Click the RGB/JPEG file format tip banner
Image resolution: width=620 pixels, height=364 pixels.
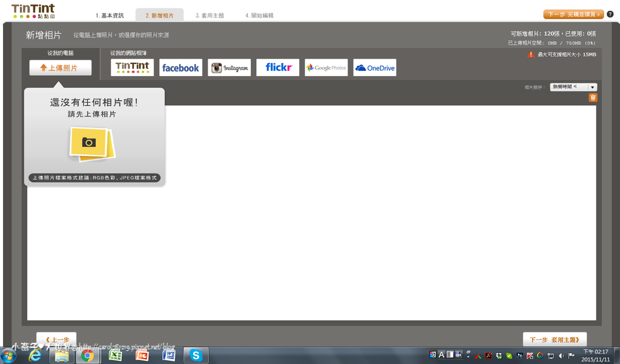point(94,178)
